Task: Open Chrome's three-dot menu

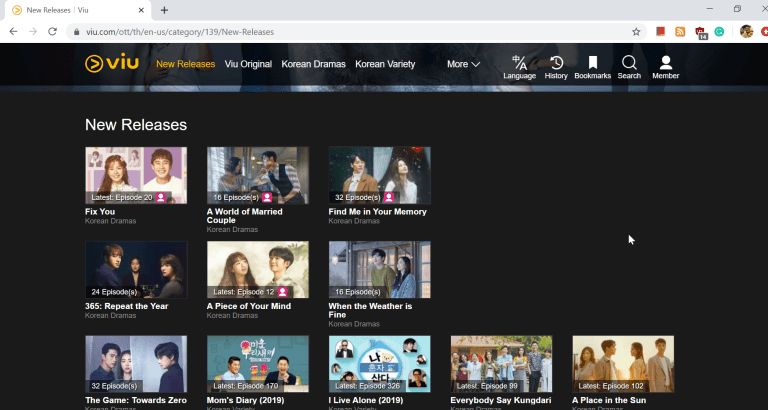Action: click(760, 31)
